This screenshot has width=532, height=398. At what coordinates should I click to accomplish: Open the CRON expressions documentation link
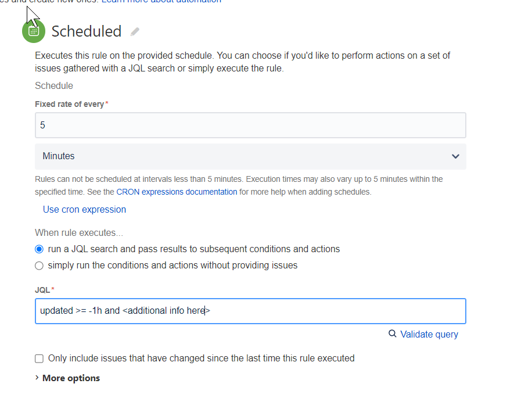[x=177, y=191]
